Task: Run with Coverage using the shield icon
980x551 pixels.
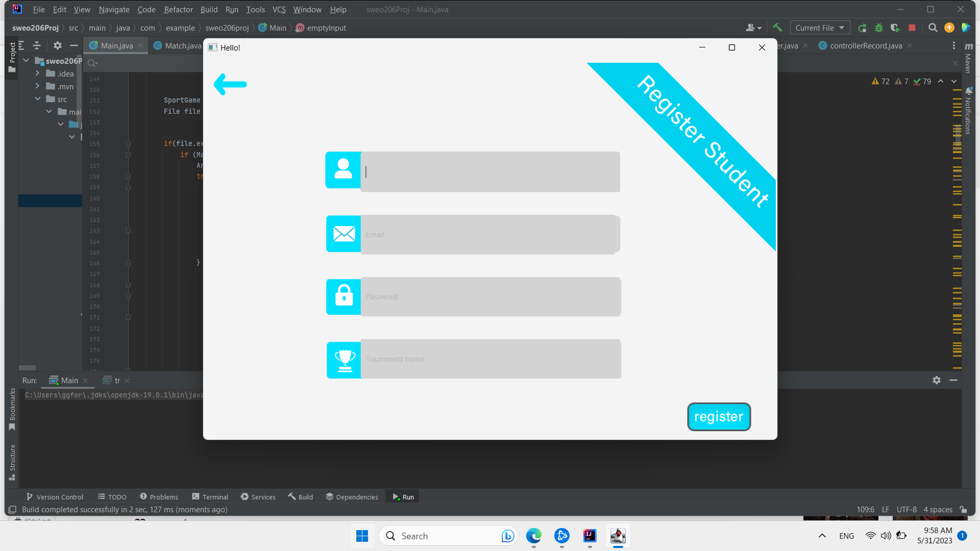Action: (x=896, y=28)
